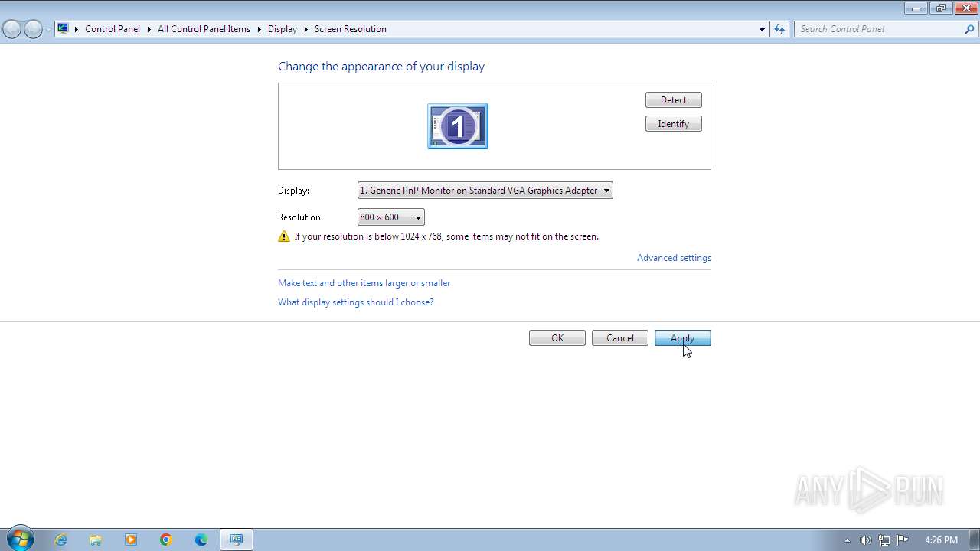Screen dimensions: 980x551
Task: Open File Explorer from taskbar
Action: (x=96, y=540)
